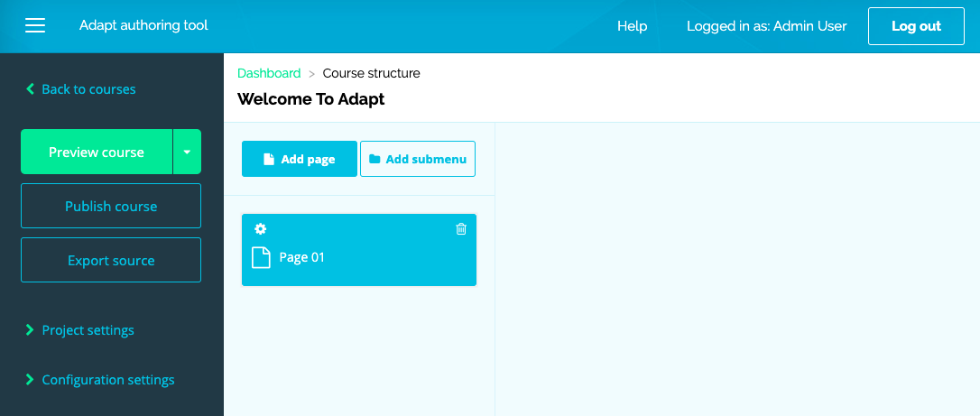Open the Preview course dropdown arrow
Screen dimensions: 980x416
[187, 153]
